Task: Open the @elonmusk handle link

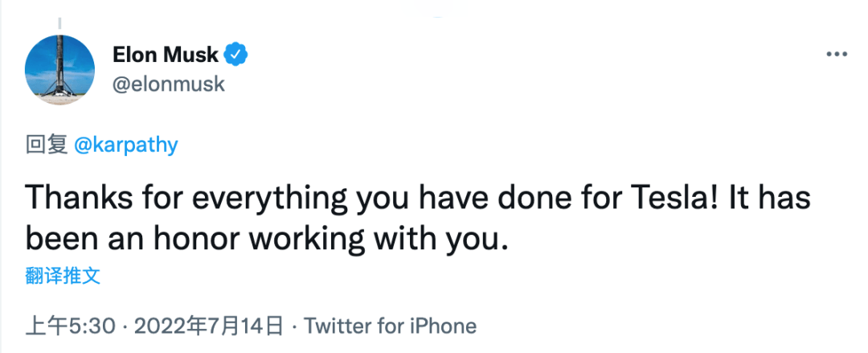Action: tap(168, 84)
